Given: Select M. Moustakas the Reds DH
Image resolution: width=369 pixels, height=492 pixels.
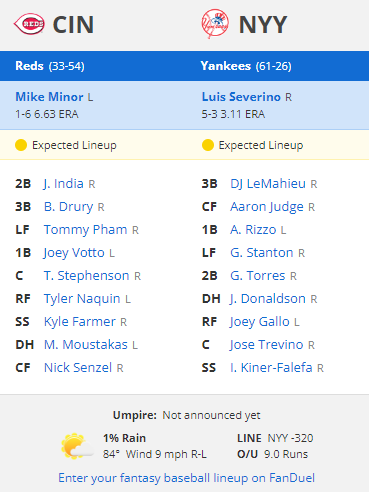Looking at the screenshot, I should coord(86,345).
